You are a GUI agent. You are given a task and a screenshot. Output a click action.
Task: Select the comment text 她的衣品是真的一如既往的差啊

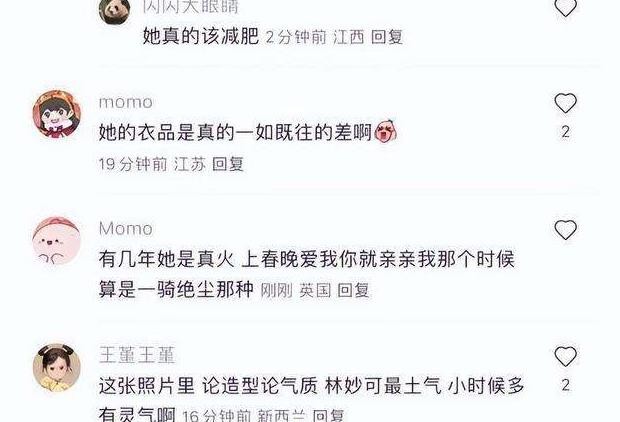(235, 132)
